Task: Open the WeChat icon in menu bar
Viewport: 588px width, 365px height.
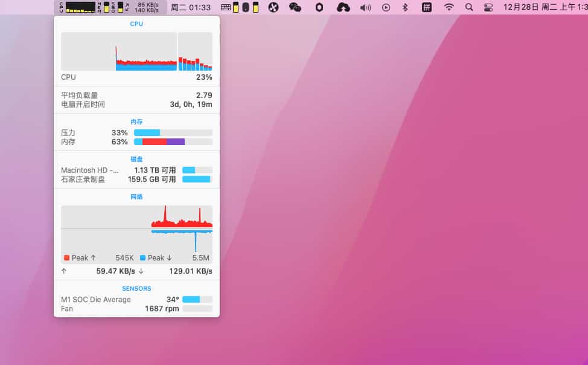Action: [x=294, y=7]
